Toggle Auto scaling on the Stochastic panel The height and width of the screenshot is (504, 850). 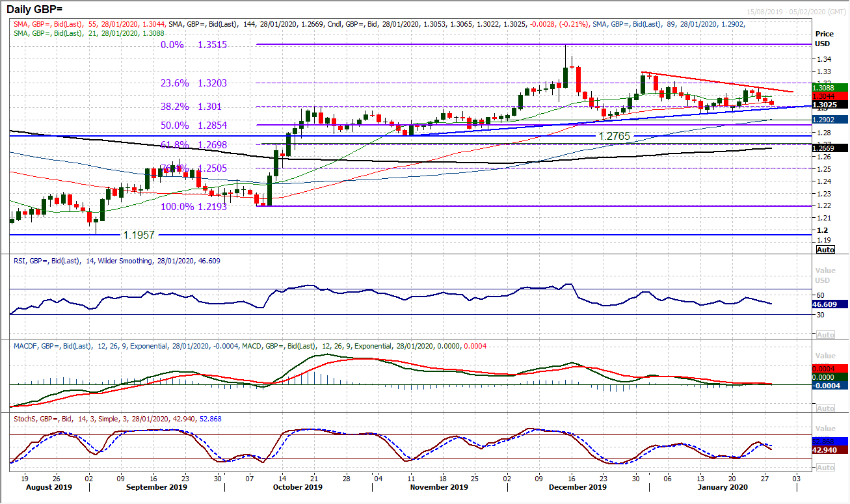825,468
